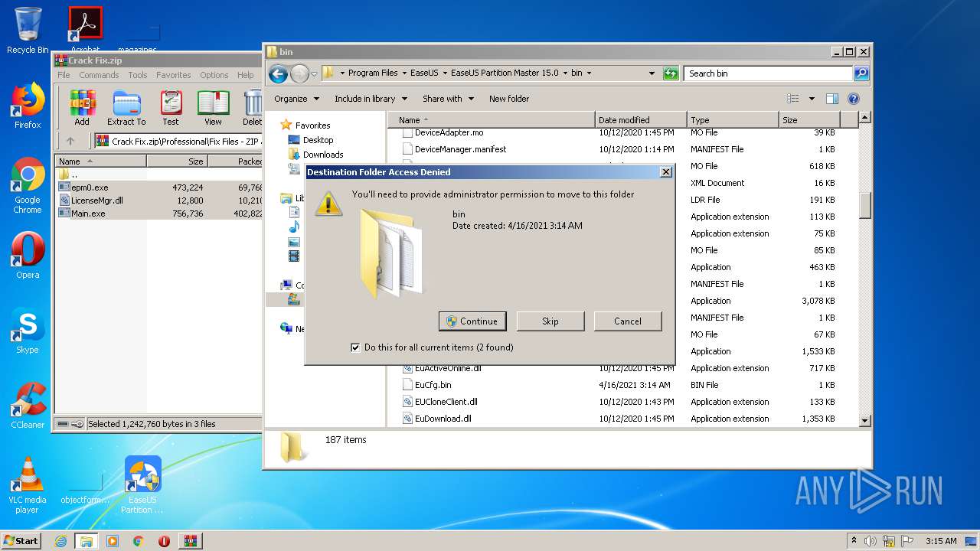Click the change view icon in Explorer
The height and width of the screenshot is (551, 980).
[x=793, y=99]
